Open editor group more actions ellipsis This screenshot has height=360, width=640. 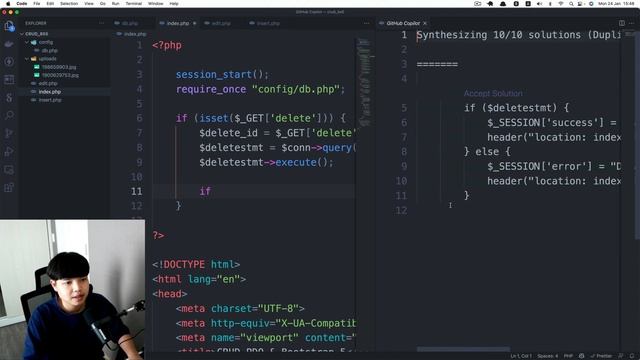pyautogui.click(x=367, y=23)
